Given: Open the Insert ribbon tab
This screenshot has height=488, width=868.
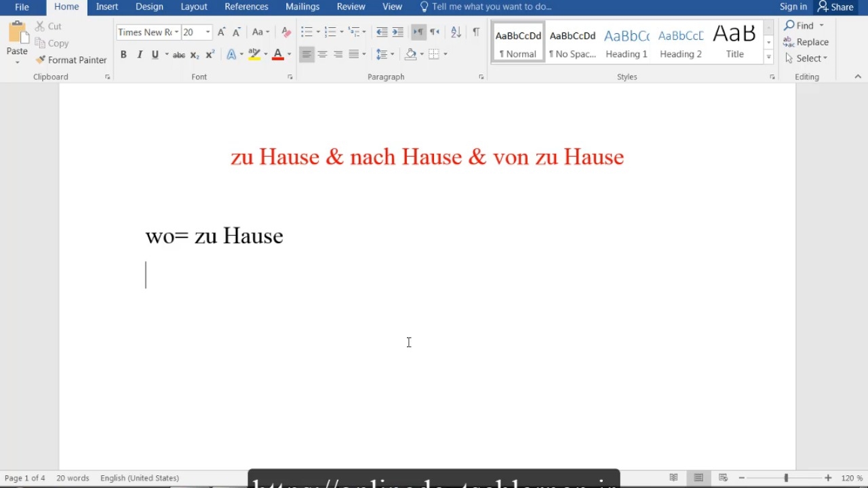Looking at the screenshot, I should coord(107,7).
